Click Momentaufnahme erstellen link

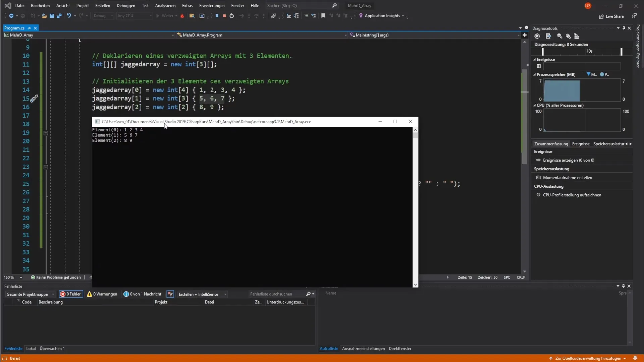(567, 178)
